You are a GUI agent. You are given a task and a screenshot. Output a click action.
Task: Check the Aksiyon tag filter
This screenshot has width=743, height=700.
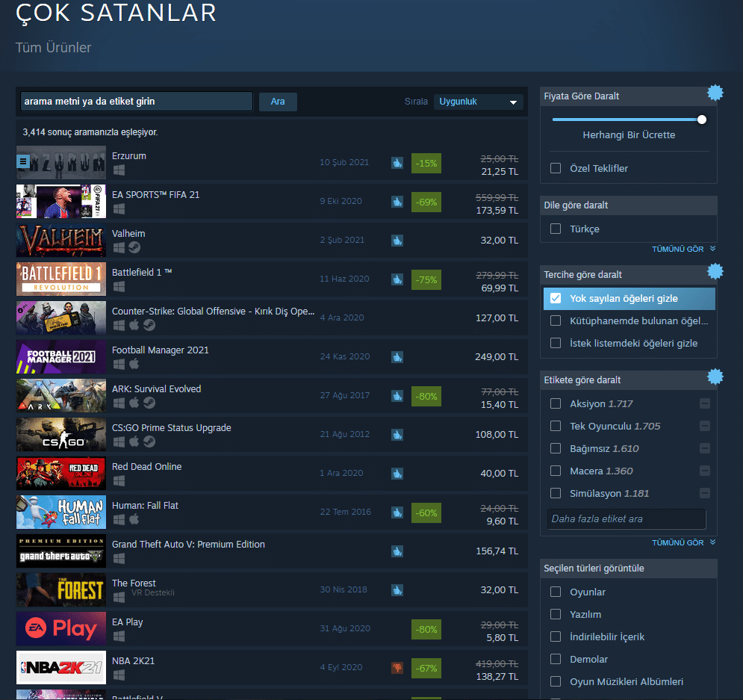pyautogui.click(x=556, y=404)
